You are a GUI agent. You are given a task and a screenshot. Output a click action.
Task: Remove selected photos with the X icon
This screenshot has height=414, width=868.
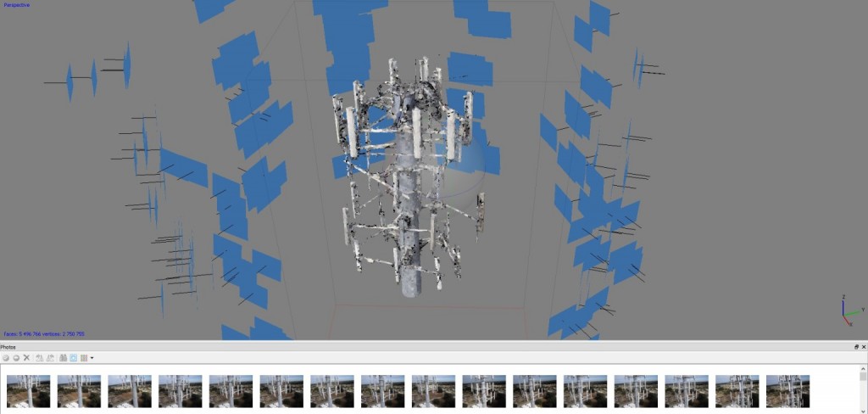click(x=26, y=358)
